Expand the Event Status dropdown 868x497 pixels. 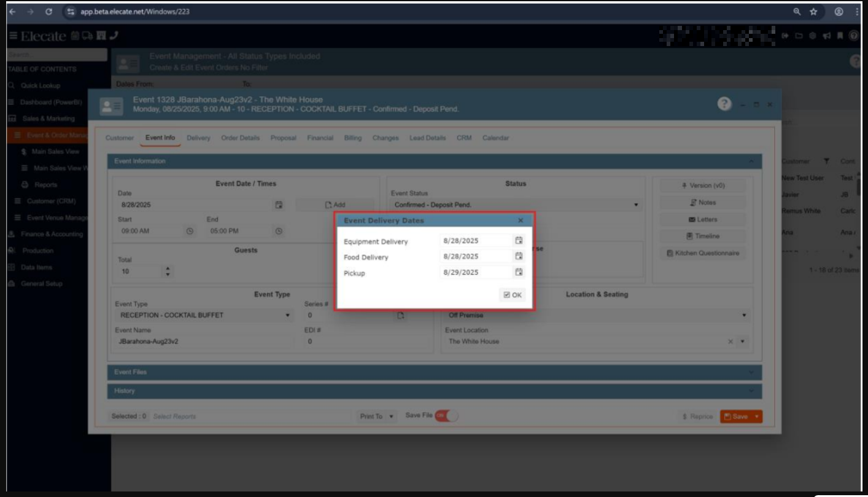(636, 205)
